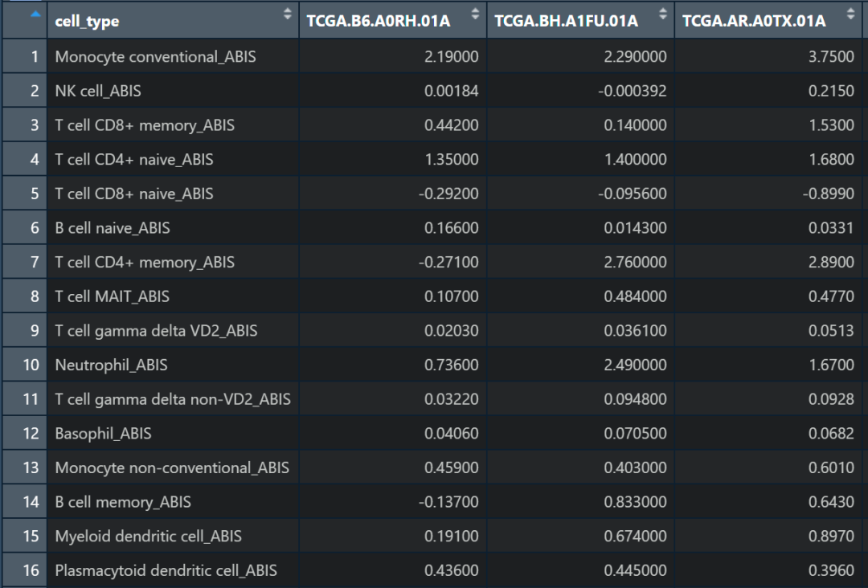This screenshot has width=868, height=588.
Task: Click value 0.73600 in Neutrophil row
Action: coord(451,365)
